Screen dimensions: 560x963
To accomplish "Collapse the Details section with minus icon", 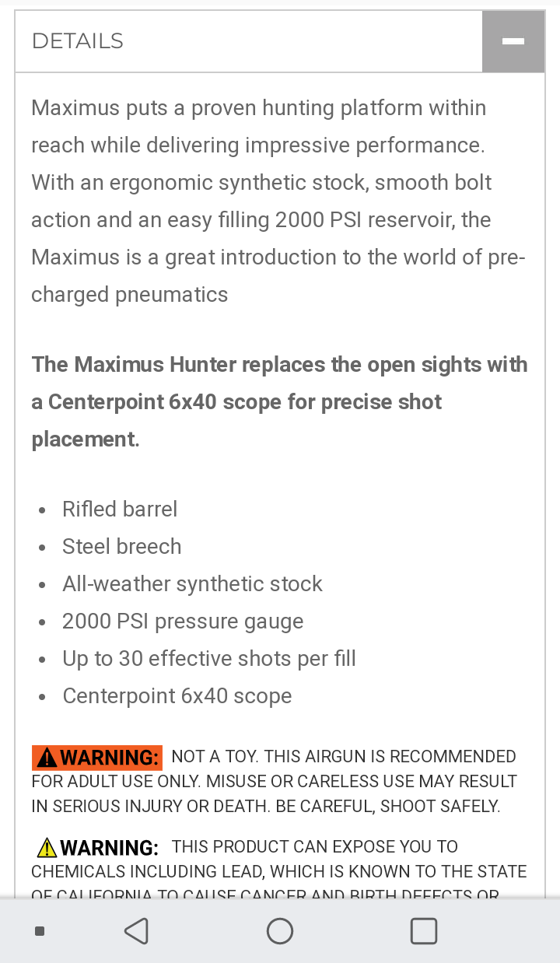I will point(513,41).
